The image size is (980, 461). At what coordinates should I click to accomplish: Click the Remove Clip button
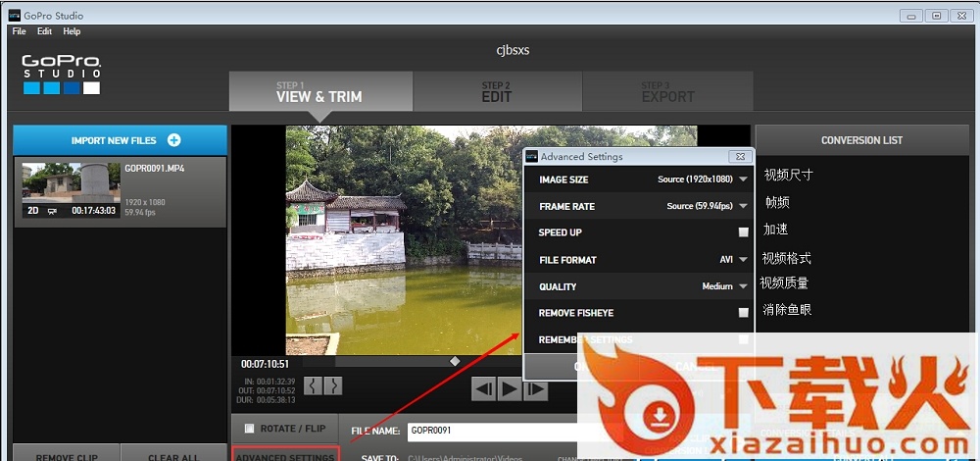tap(67, 455)
